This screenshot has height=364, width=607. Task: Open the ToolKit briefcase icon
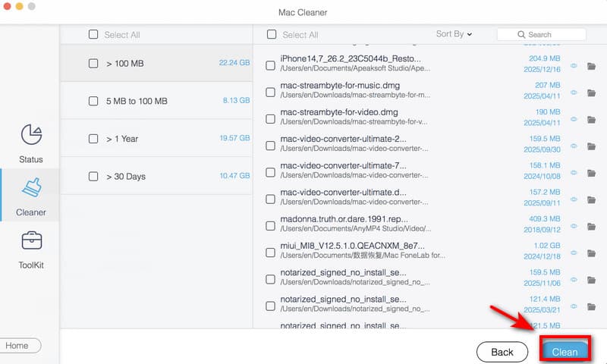(x=31, y=241)
